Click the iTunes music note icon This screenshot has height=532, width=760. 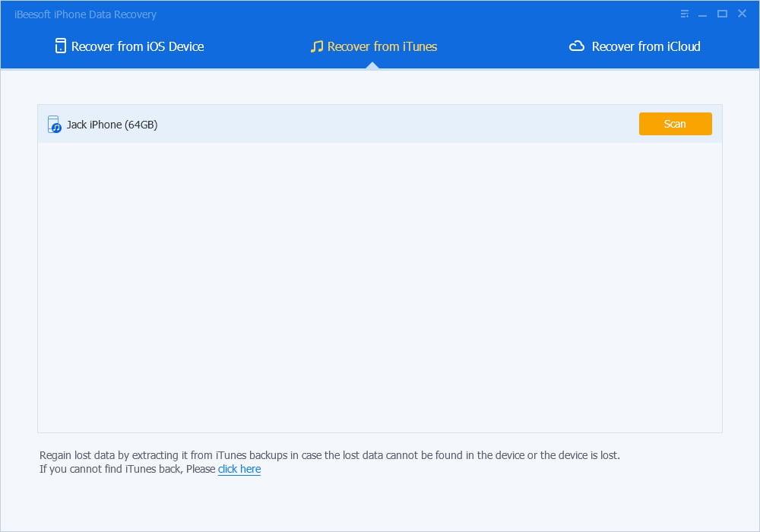click(316, 46)
